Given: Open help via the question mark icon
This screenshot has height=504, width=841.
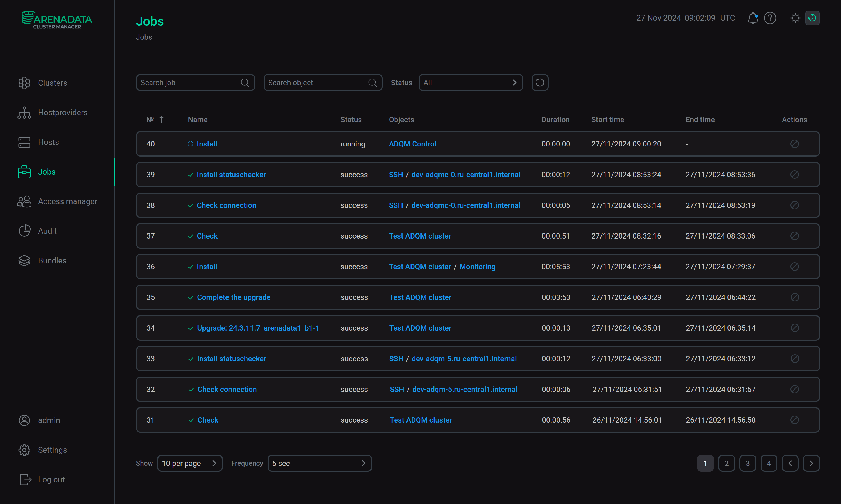Looking at the screenshot, I should pyautogui.click(x=770, y=18).
